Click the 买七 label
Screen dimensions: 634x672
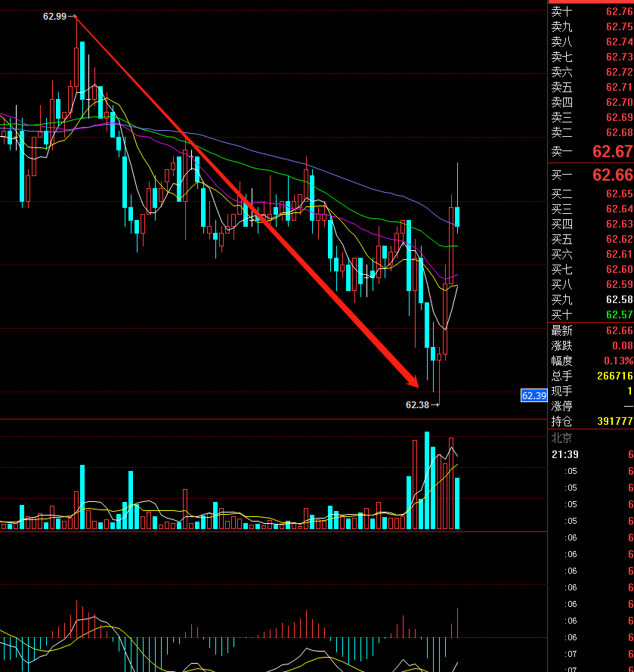[561, 269]
